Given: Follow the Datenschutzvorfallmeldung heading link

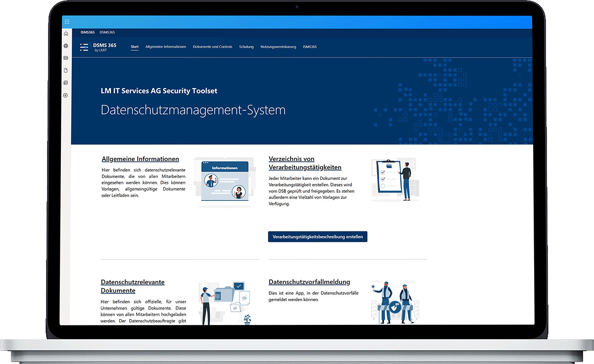Looking at the screenshot, I should point(309,282).
